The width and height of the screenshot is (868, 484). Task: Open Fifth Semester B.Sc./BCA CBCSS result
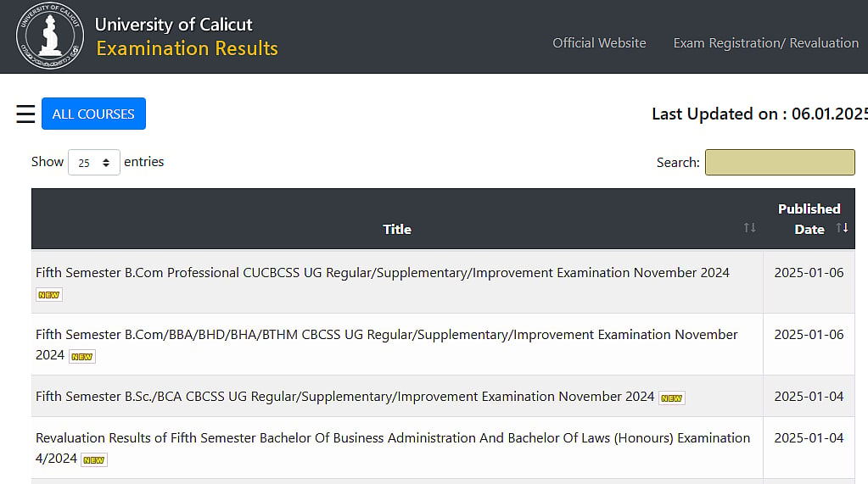click(344, 397)
